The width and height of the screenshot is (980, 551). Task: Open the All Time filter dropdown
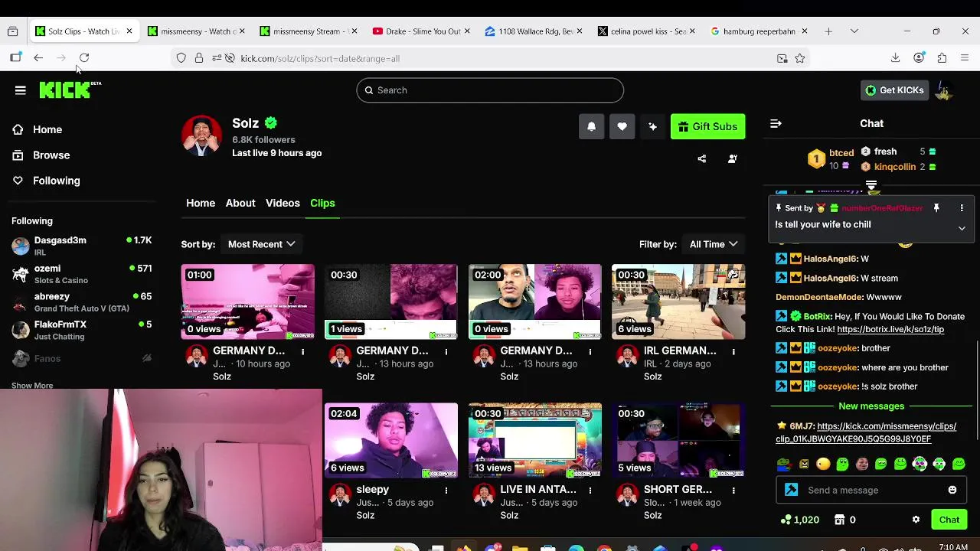tap(714, 244)
